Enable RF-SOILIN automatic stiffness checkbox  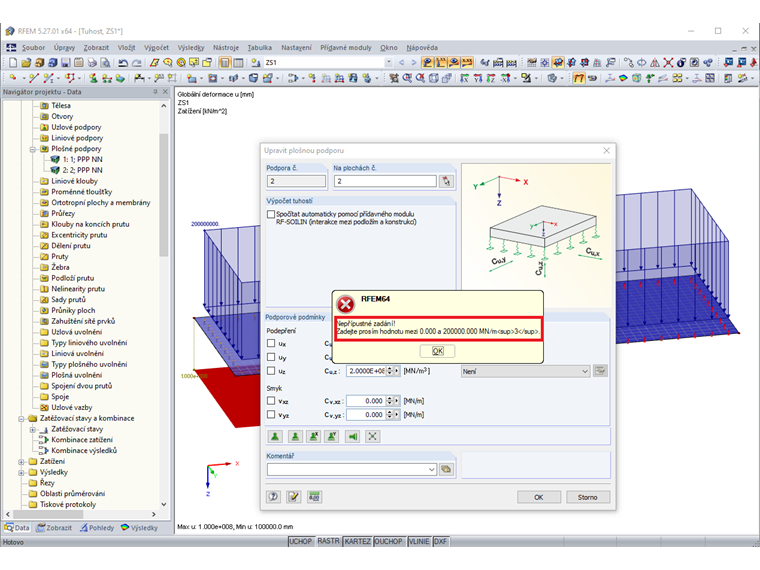tap(271, 214)
